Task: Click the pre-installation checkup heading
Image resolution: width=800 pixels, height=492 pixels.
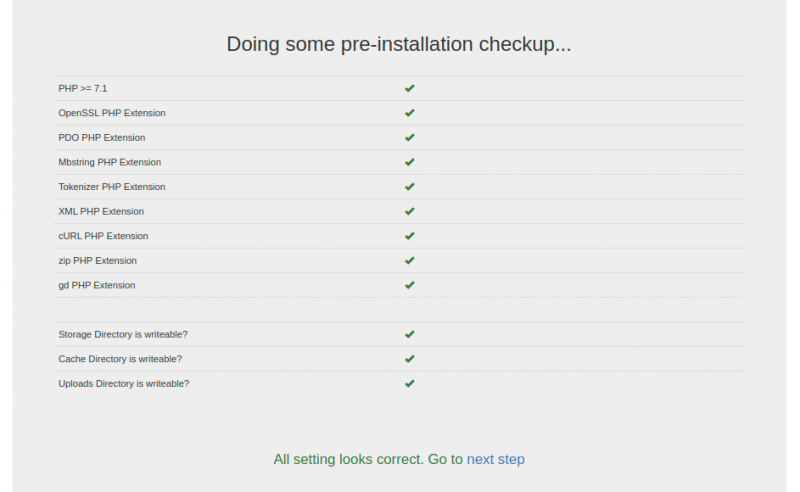Action: [399, 44]
